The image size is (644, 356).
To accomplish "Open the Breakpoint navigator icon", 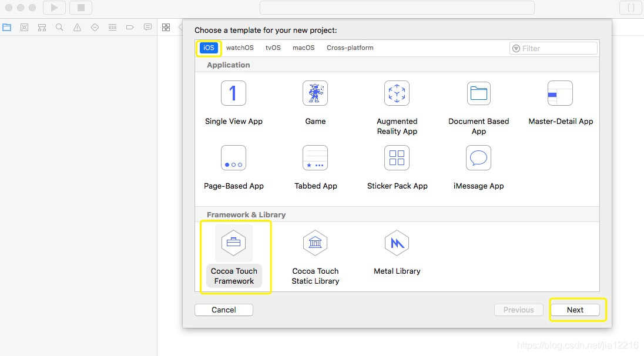I will 130,28.
